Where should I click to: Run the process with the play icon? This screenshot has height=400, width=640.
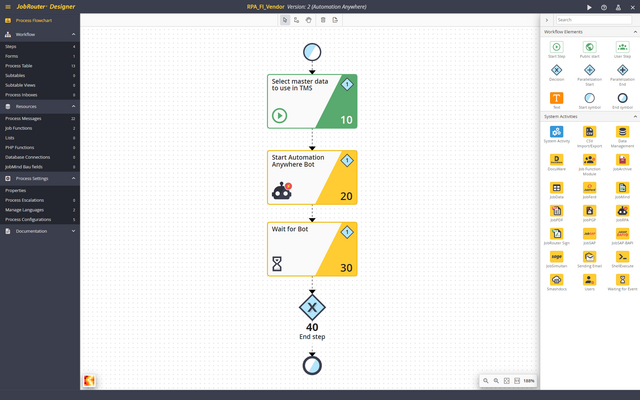(x=589, y=7)
